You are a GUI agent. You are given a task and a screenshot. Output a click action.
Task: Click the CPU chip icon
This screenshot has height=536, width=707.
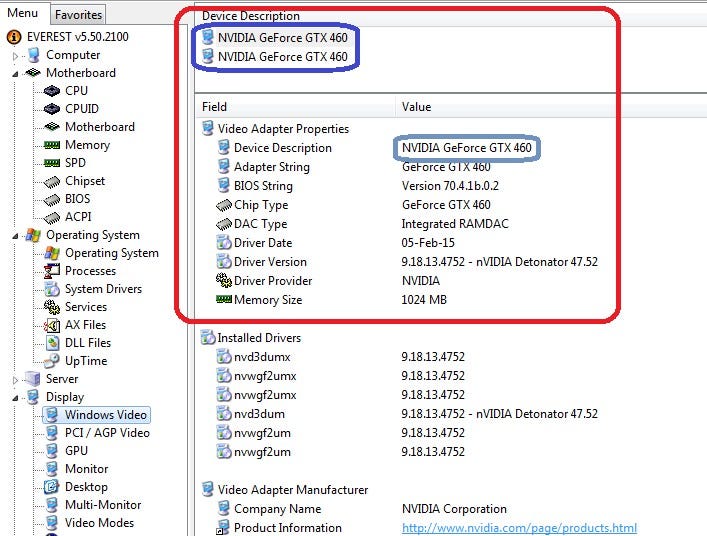click(x=52, y=91)
